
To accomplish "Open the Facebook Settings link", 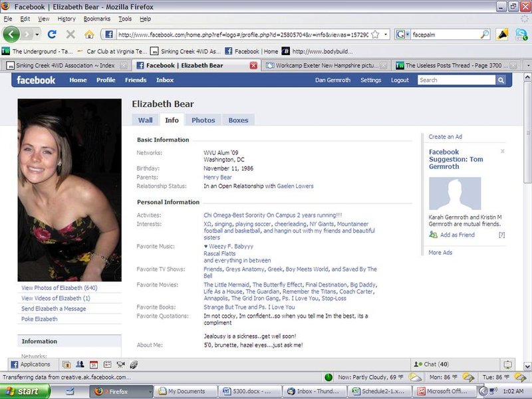I will click(370, 80).
